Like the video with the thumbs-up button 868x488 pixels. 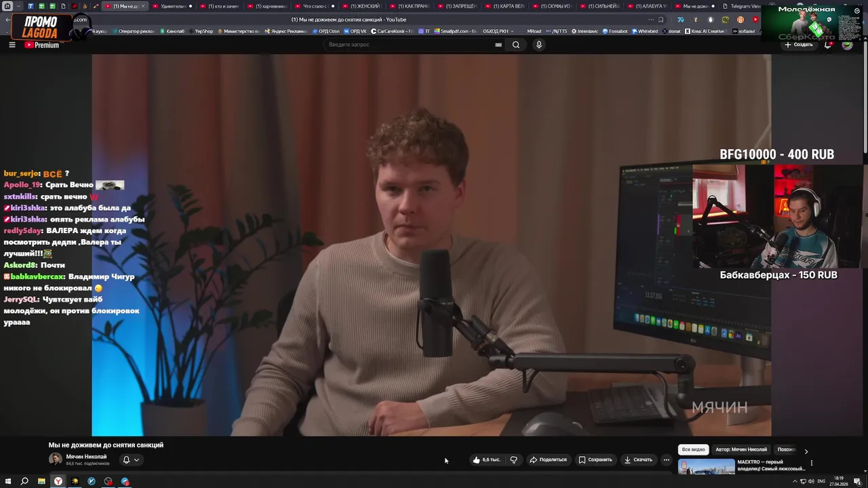[486, 460]
